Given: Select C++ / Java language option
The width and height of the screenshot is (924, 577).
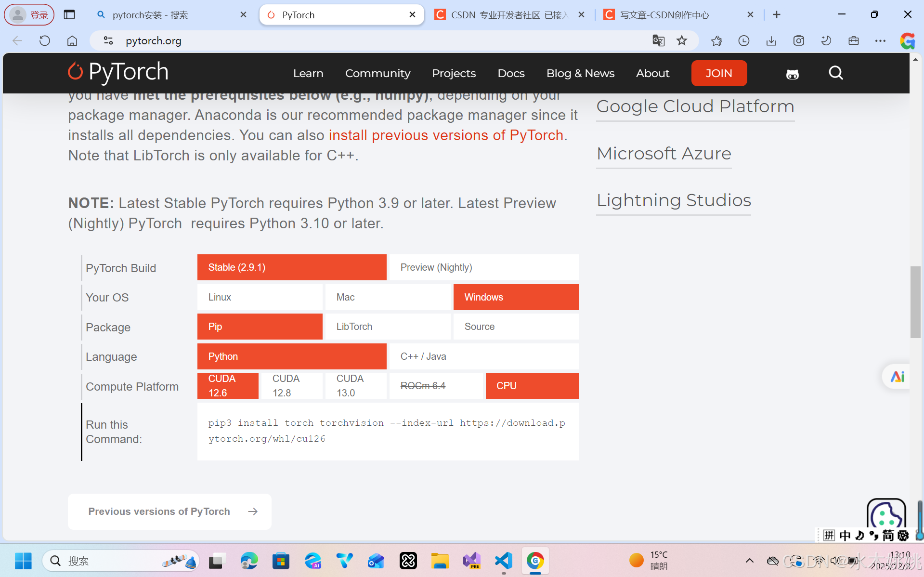Looking at the screenshot, I should click(x=484, y=356).
